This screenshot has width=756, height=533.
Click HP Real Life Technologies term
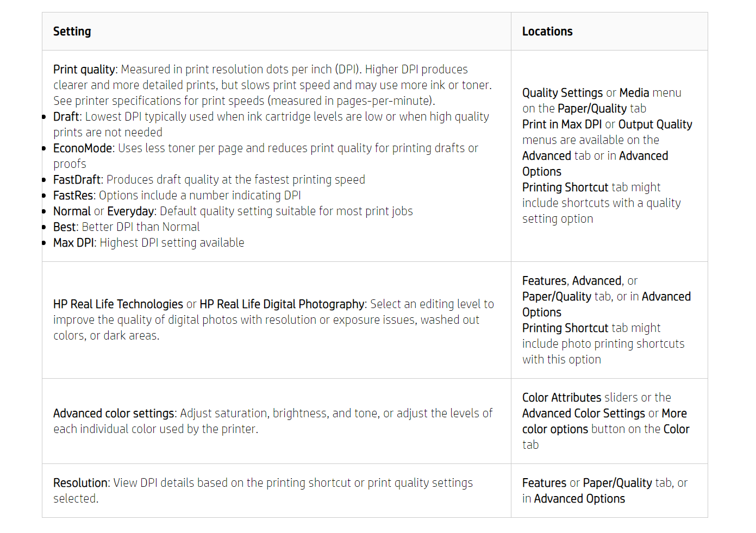(x=118, y=304)
